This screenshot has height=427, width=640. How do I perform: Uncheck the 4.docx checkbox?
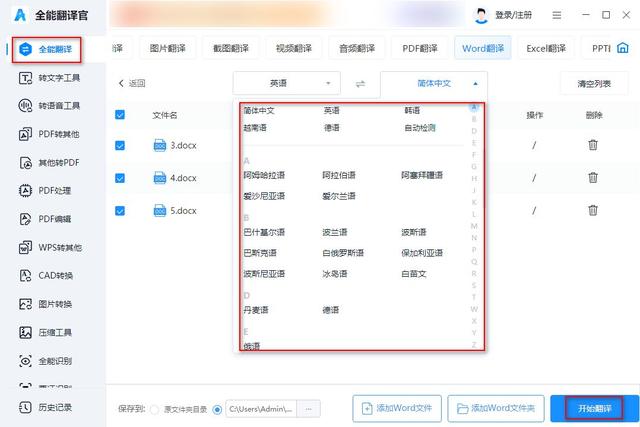tap(120, 178)
